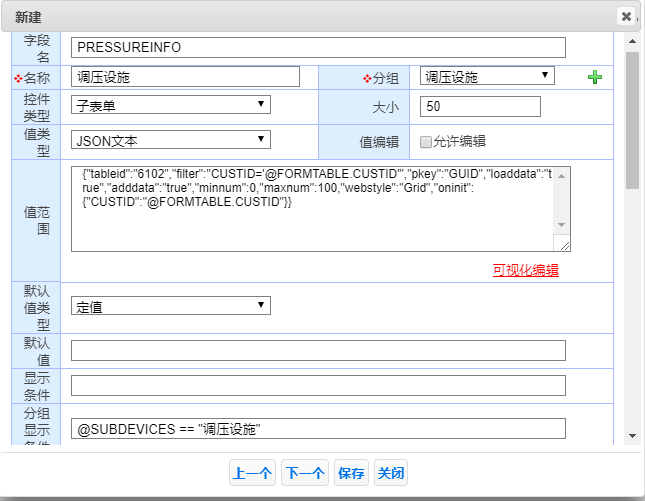Viewport: 645px width, 501px height.
Task: Click the 大小 field containing 50
Action: tap(481, 106)
